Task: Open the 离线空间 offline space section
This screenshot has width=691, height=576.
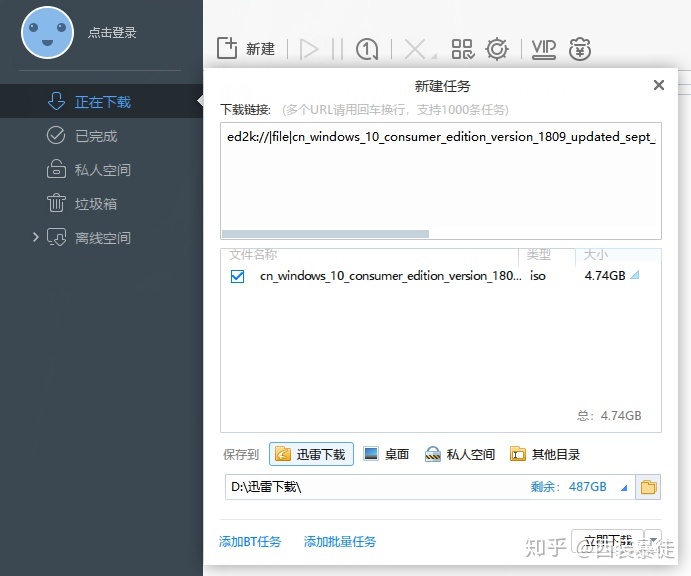Action: tap(89, 238)
